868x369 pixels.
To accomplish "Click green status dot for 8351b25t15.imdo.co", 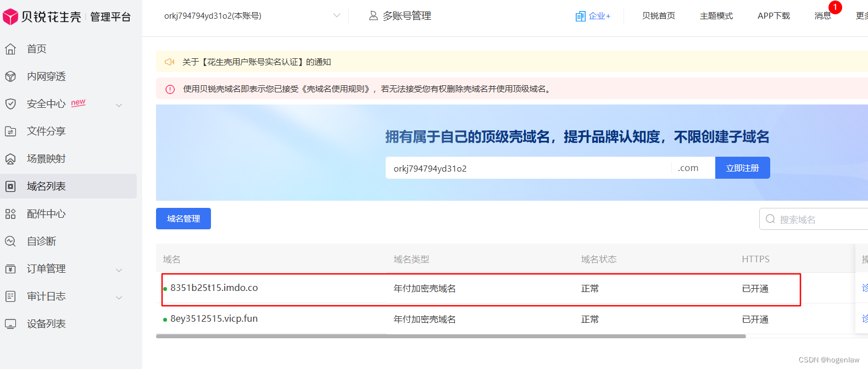I will (x=165, y=289).
